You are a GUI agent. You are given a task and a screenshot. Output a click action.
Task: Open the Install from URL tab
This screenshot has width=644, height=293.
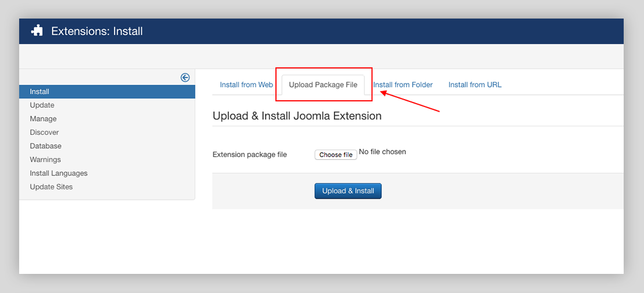(x=475, y=85)
